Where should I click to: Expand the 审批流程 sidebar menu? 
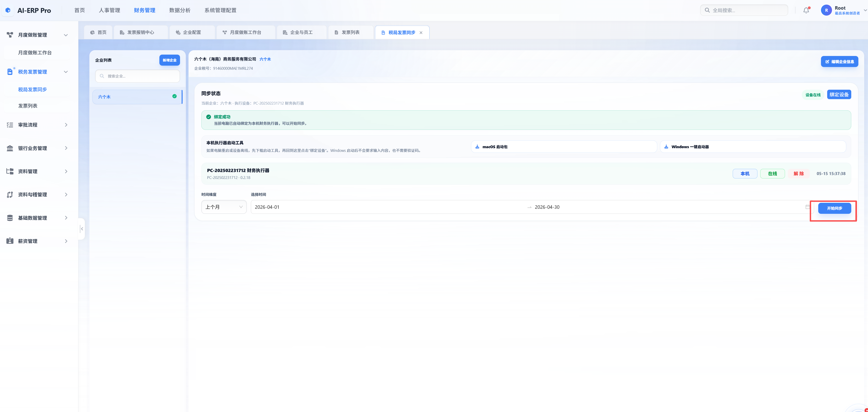pos(37,125)
